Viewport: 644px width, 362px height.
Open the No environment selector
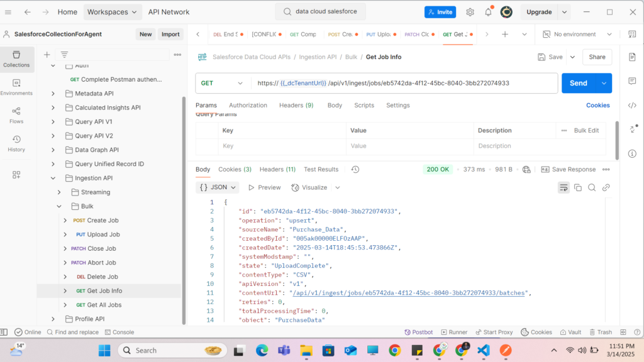click(577, 34)
